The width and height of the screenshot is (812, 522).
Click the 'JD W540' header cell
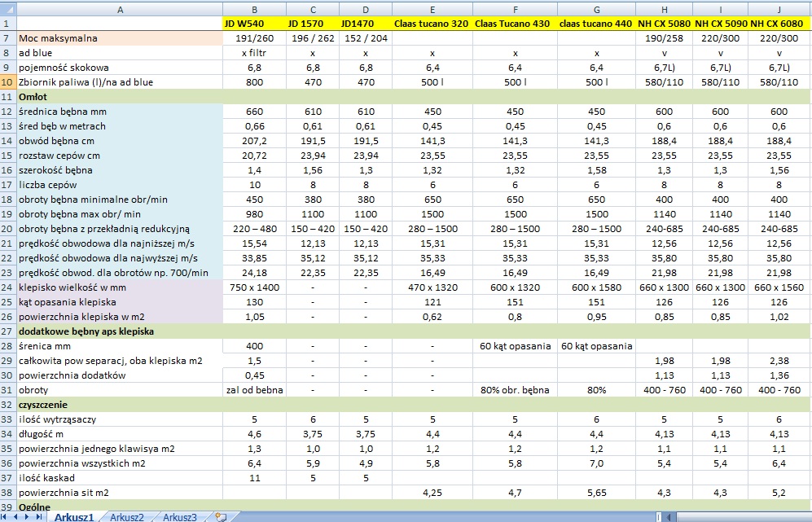tap(254, 24)
